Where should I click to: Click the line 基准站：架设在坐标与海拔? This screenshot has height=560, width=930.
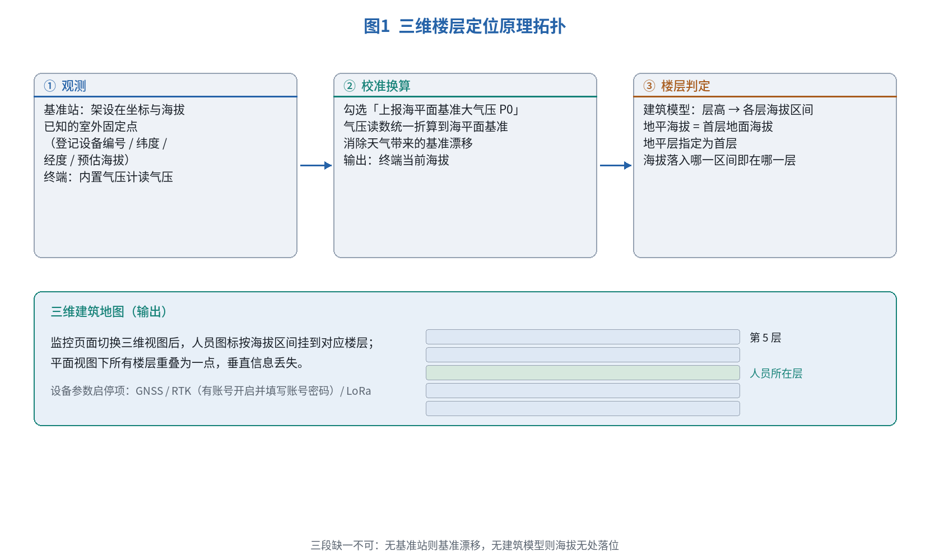[114, 110]
